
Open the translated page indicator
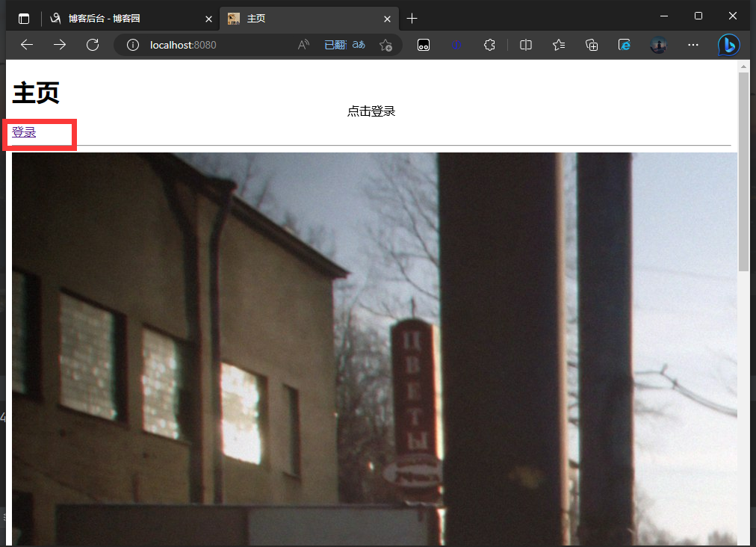(344, 45)
